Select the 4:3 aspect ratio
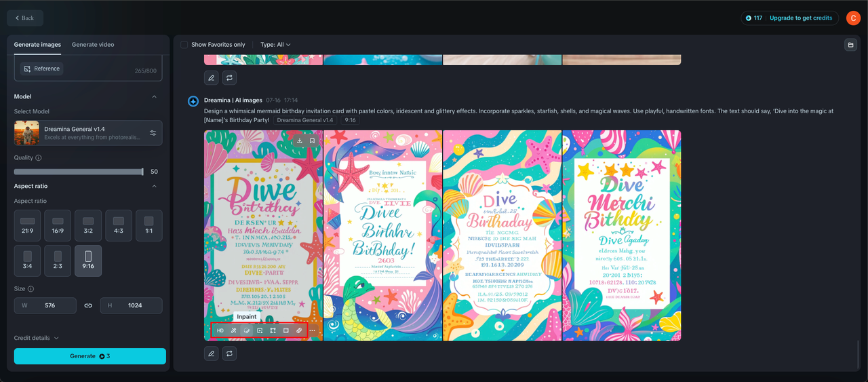 click(119, 225)
